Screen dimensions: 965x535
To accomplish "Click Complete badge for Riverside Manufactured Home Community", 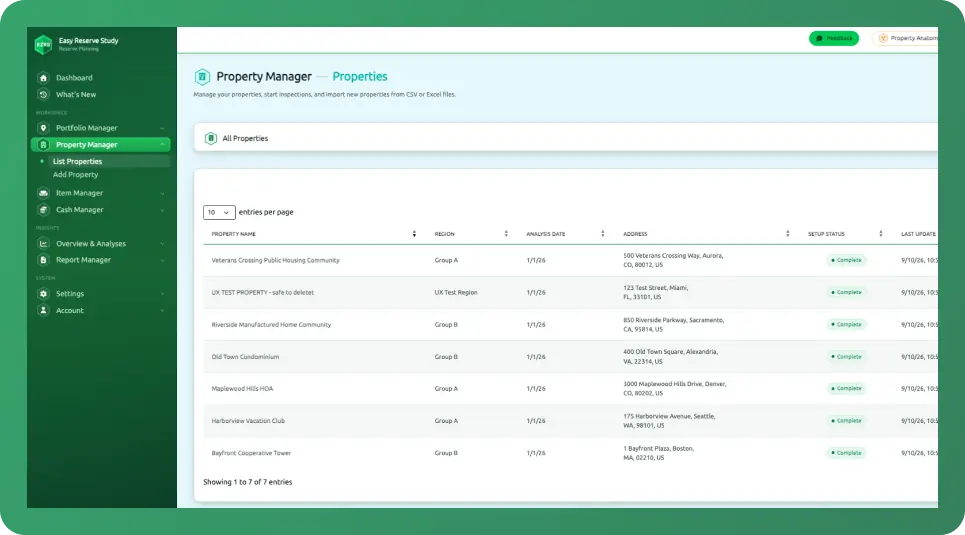I will click(846, 324).
